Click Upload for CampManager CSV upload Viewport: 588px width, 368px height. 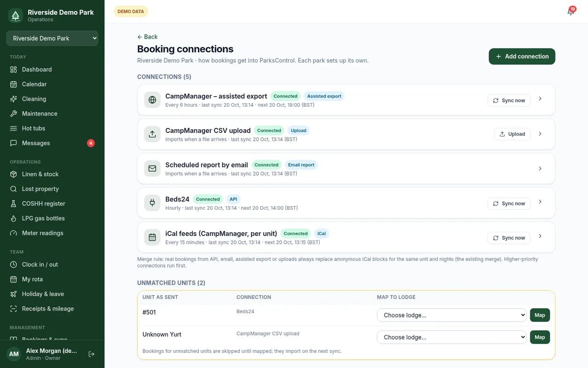pyautogui.click(x=512, y=134)
